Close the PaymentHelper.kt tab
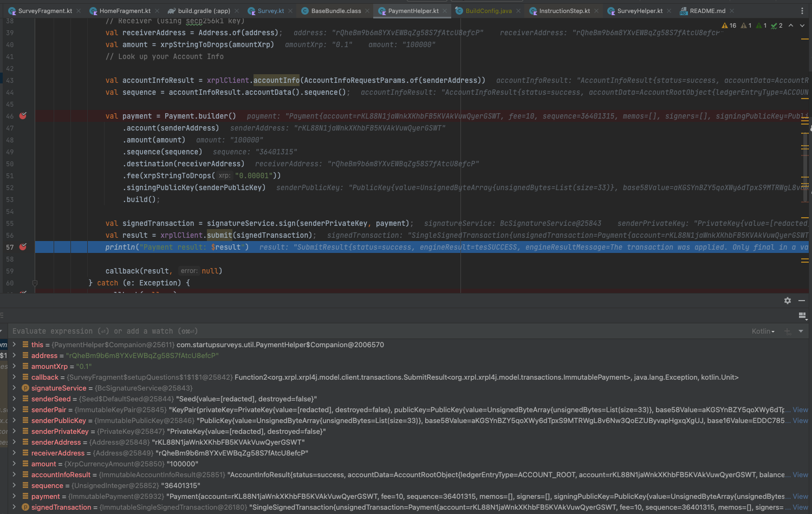 click(x=445, y=11)
